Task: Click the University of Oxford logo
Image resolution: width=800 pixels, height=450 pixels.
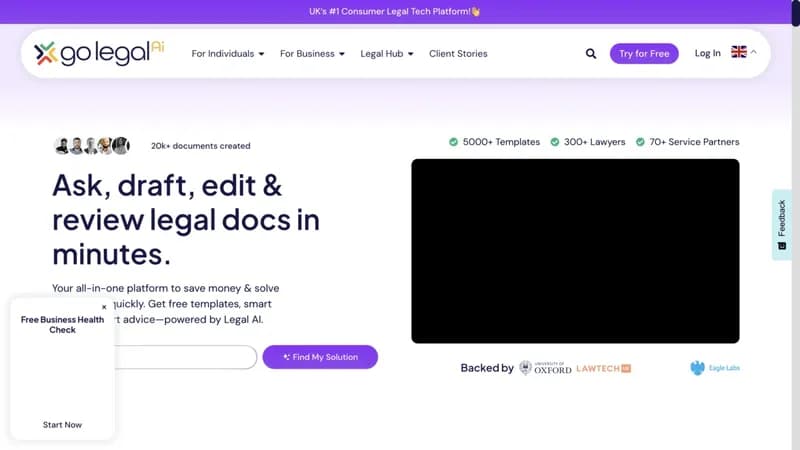Action: [545, 368]
